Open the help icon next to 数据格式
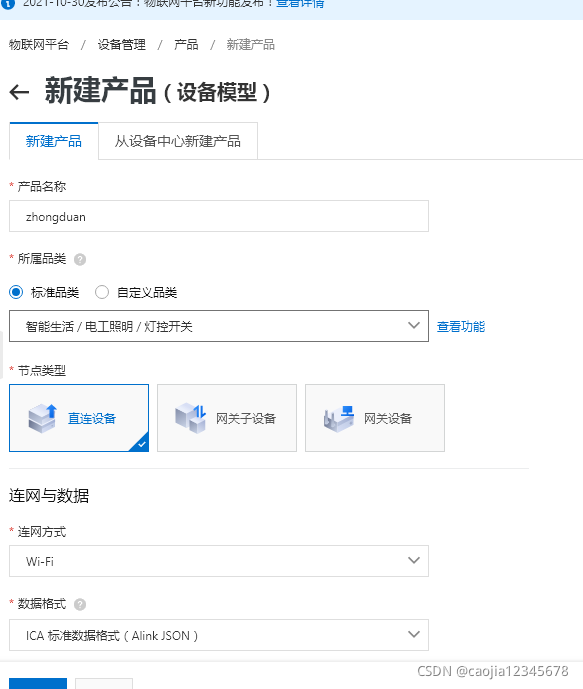583x689 pixels. [x=80, y=605]
